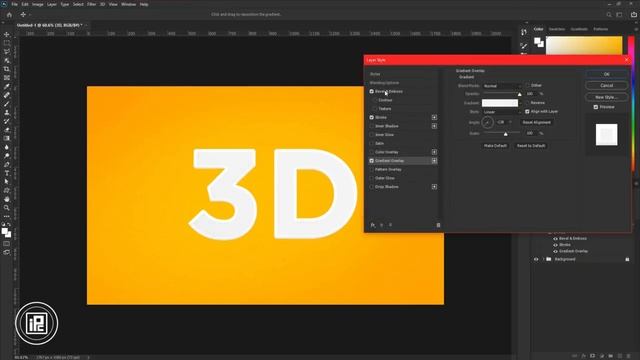
Task: Select the Eyedropper tool
Action: pos(7,86)
